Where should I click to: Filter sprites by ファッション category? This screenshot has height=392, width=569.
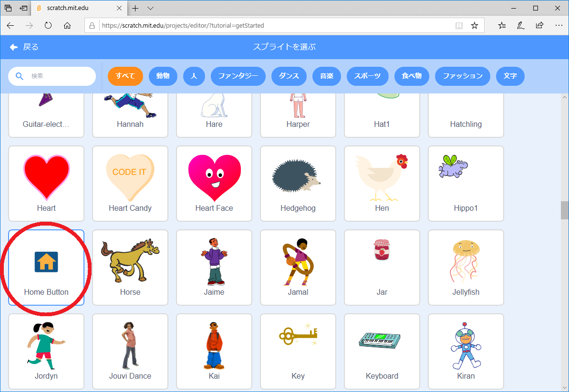click(x=463, y=76)
